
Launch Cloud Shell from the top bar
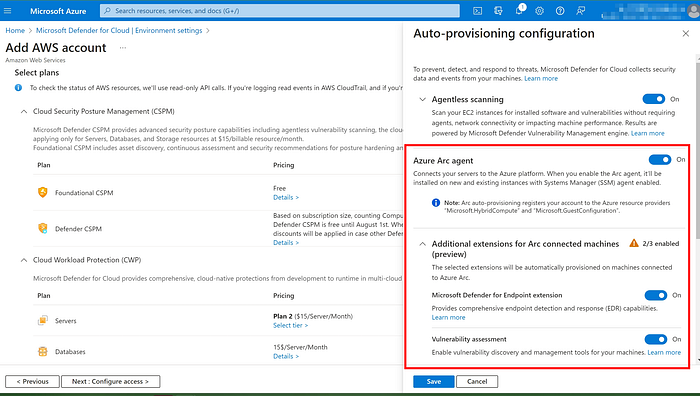pos(477,11)
